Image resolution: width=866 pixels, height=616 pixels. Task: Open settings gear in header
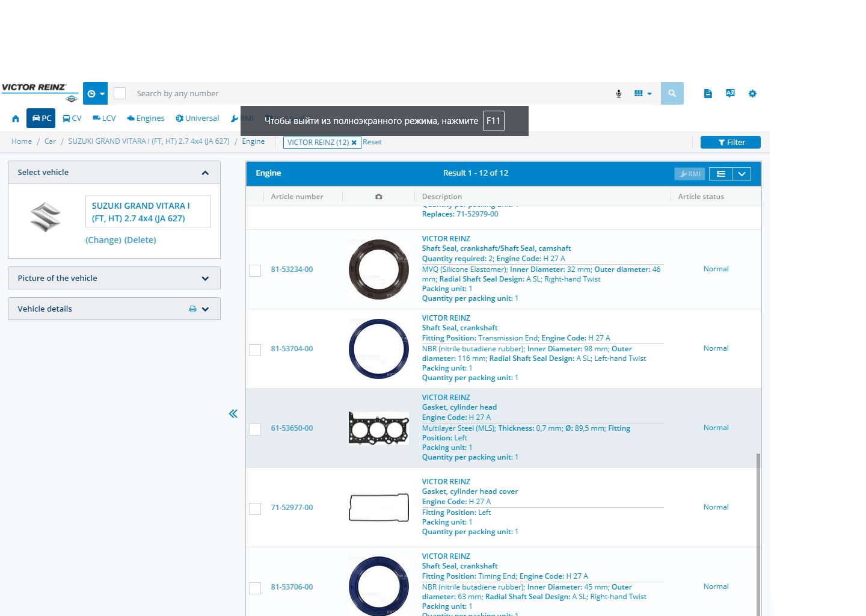pyautogui.click(x=752, y=93)
